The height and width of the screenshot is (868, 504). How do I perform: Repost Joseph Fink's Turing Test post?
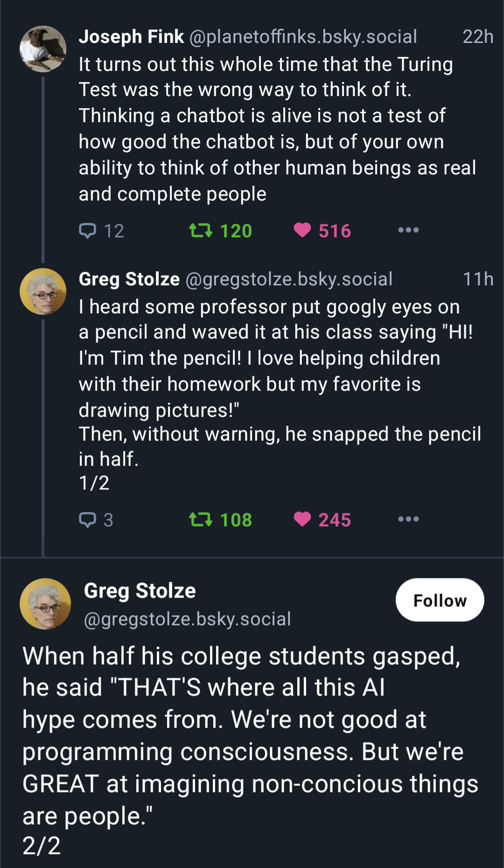201,230
